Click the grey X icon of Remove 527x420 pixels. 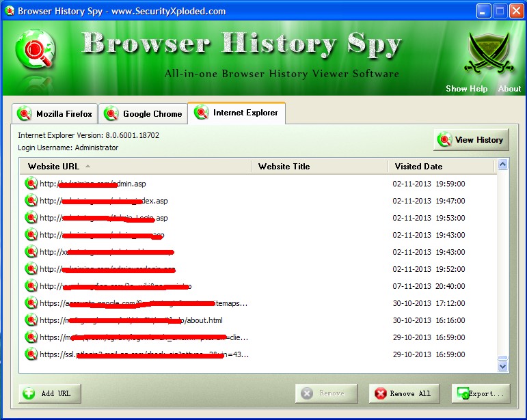coord(306,393)
